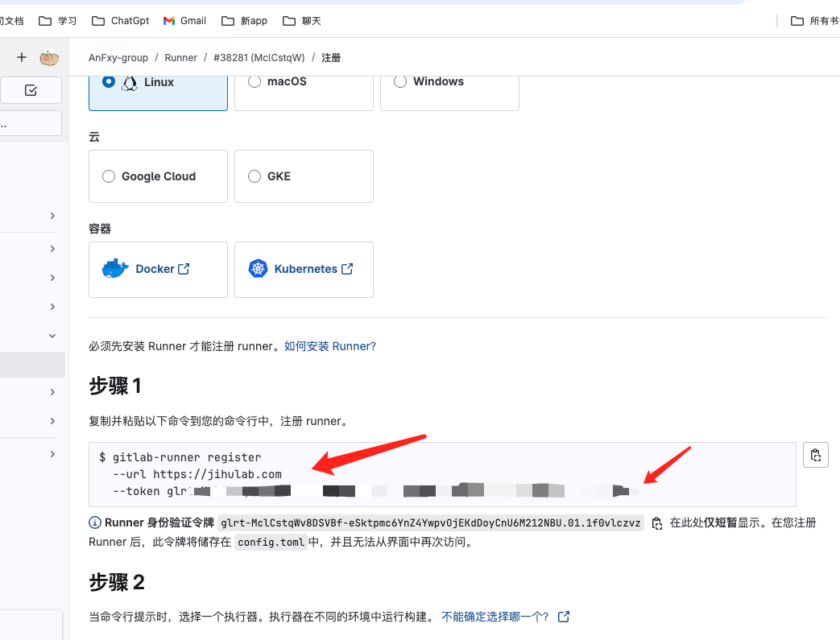Viewport: 840px width, 640px height.
Task: Click the Linux penguin icon
Action: click(x=130, y=82)
